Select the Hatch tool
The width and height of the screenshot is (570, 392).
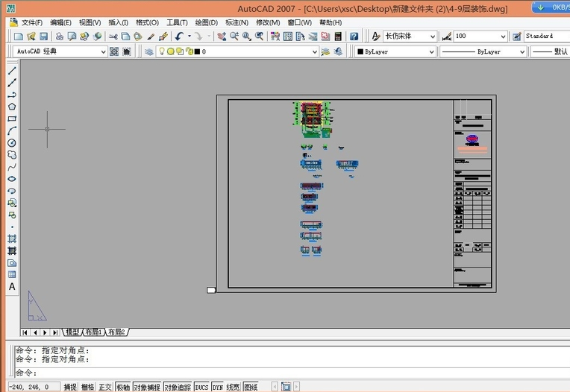[12, 238]
